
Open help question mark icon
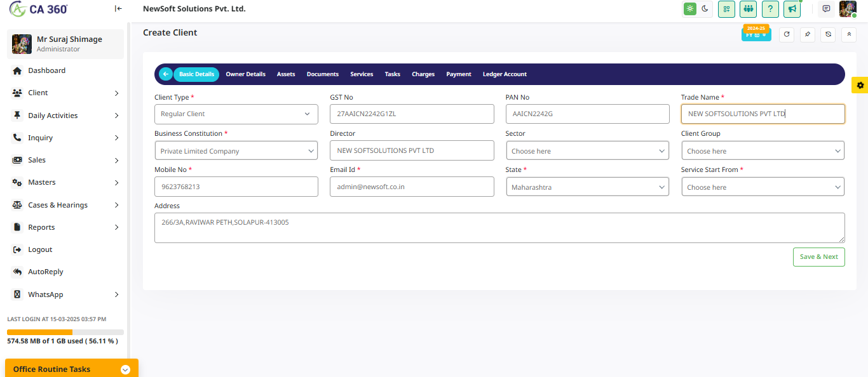point(770,9)
